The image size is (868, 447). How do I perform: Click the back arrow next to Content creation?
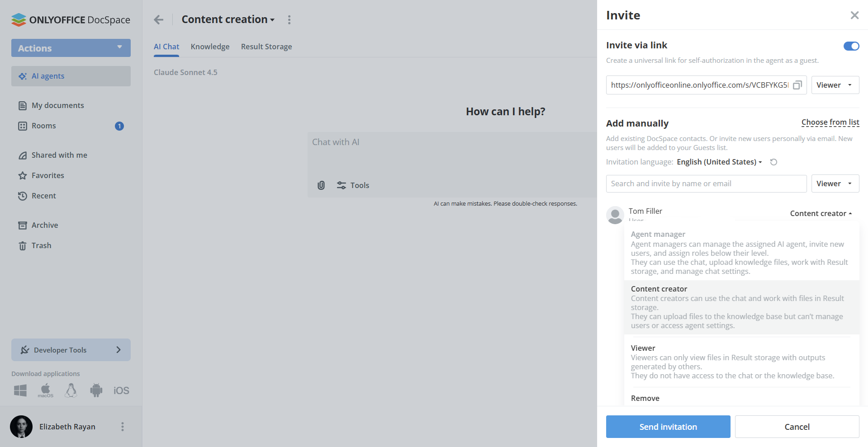click(158, 19)
